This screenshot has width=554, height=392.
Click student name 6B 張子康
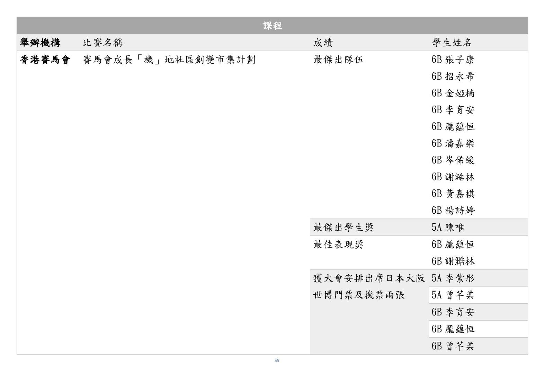tap(453, 60)
